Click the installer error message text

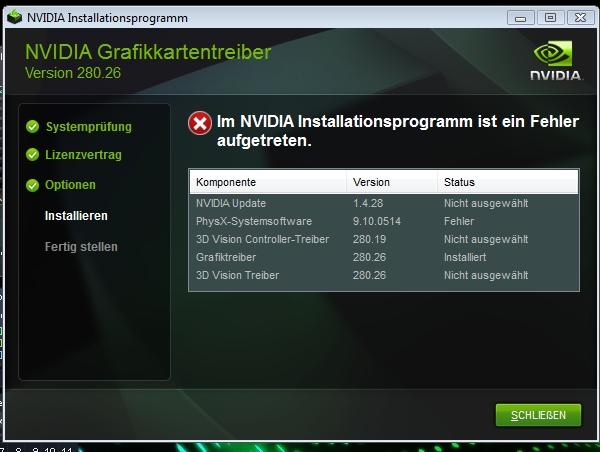[398, 131]
